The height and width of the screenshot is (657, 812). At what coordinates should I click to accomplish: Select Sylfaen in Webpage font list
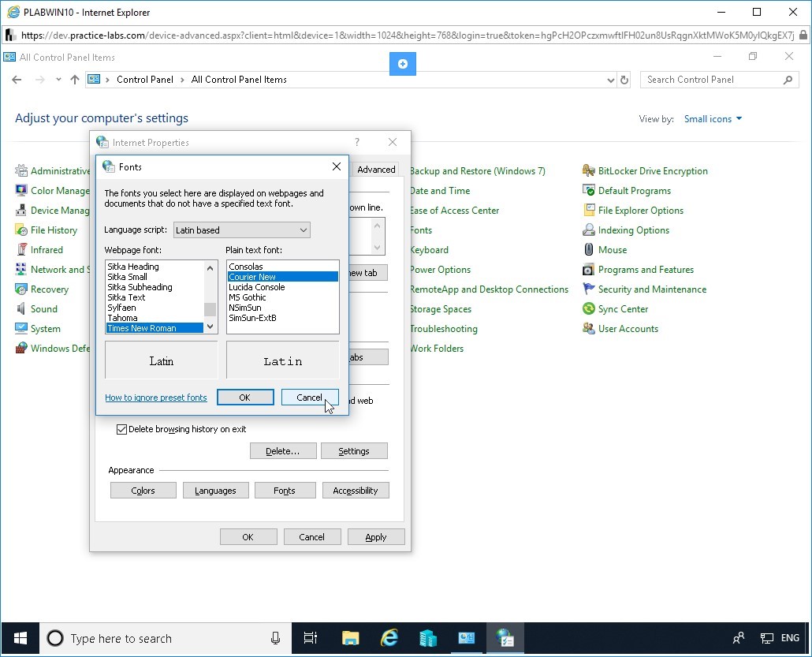click(x=155, y=308)
